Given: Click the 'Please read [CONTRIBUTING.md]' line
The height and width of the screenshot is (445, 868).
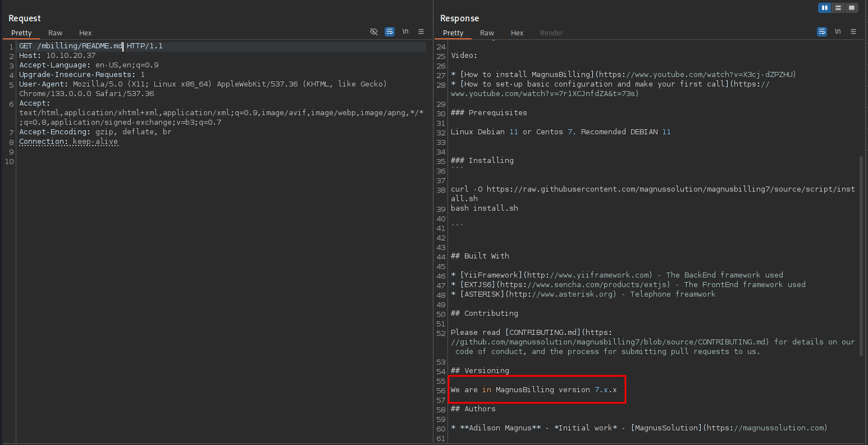Looking at the screenshot, I should click(653, 342).
